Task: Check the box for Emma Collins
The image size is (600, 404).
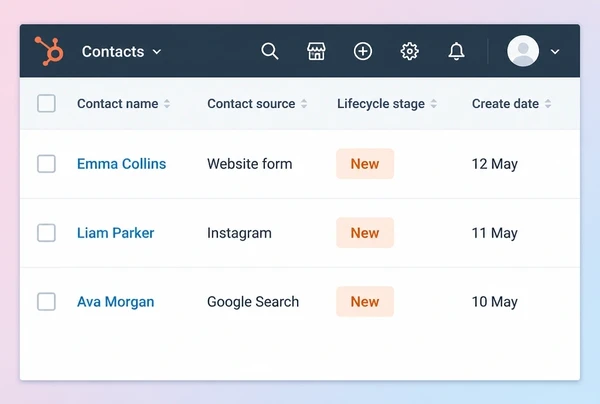Action: (x=46, y=164)
